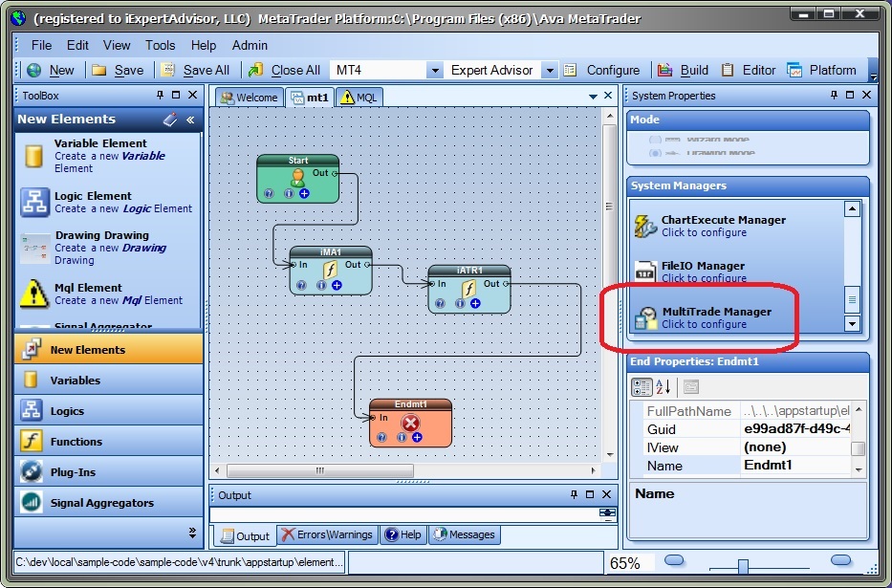Viewport: 892px width, 588px height.
Task: Click the Save All toolbar button
Action: (x=196, y=70)
